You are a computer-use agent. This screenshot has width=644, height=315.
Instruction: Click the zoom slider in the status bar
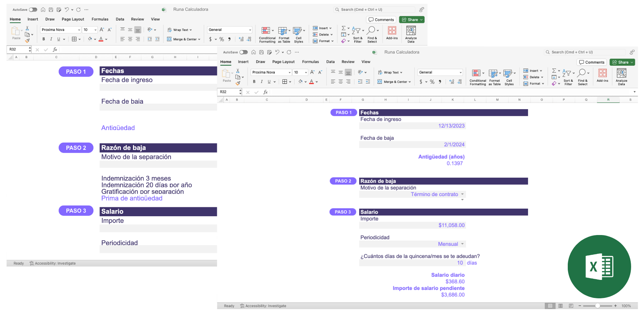click(x=597, y=306)
